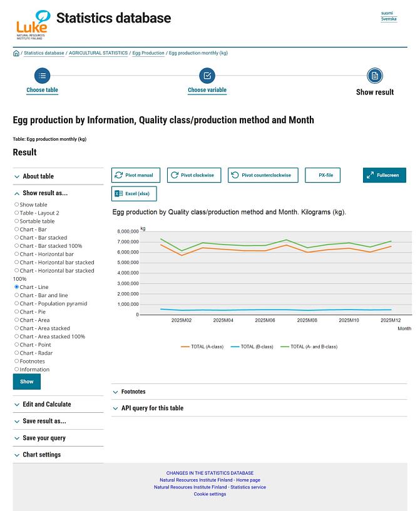
Task: Expand the Footnotes section below chart
Action: click(259, 392)
